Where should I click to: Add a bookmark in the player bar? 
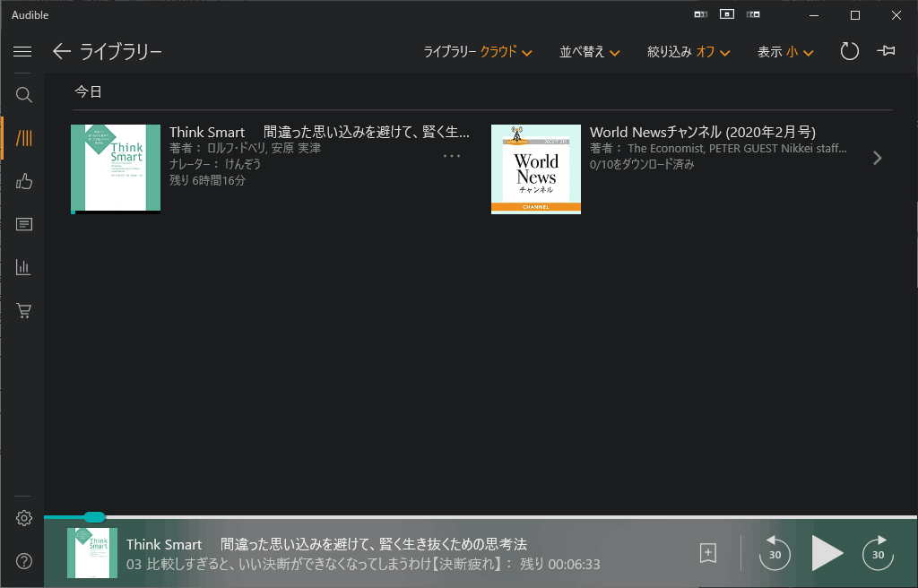(708, 553)
